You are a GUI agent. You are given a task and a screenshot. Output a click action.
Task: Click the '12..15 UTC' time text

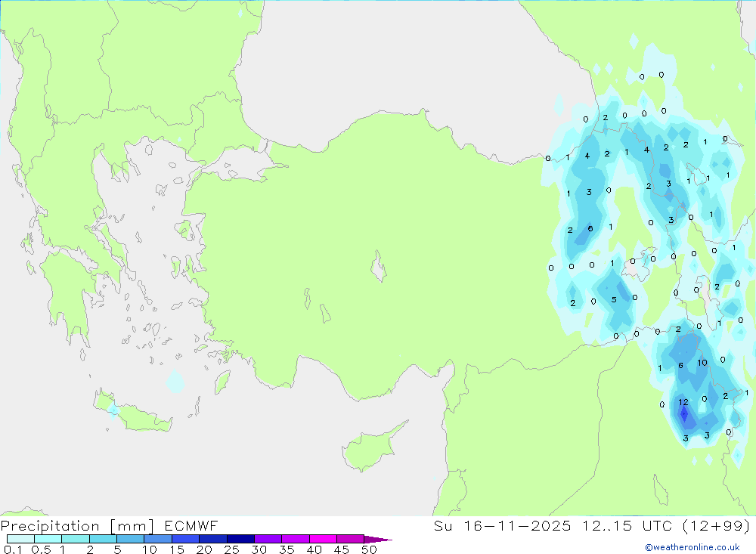627,525
